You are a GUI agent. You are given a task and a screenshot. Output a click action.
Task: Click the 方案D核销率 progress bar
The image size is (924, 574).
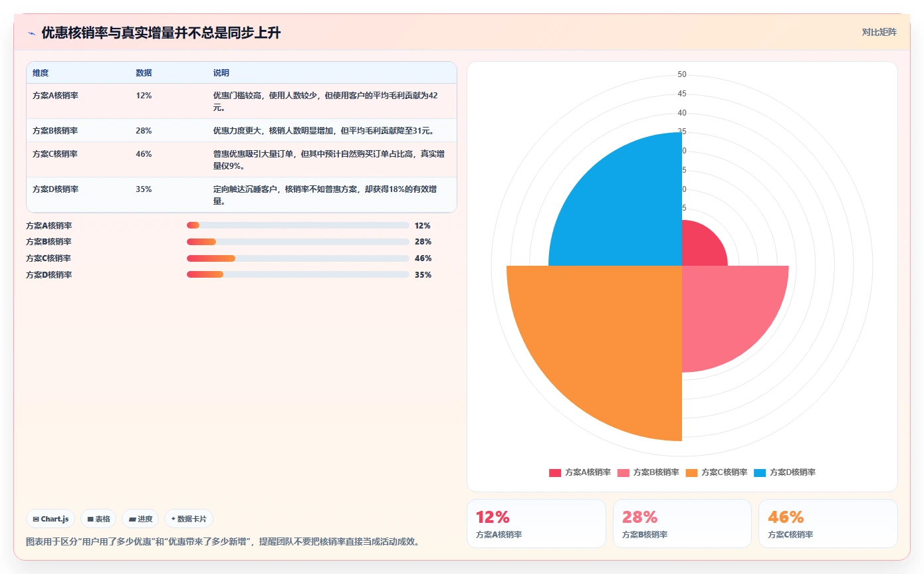pos(298,274)
